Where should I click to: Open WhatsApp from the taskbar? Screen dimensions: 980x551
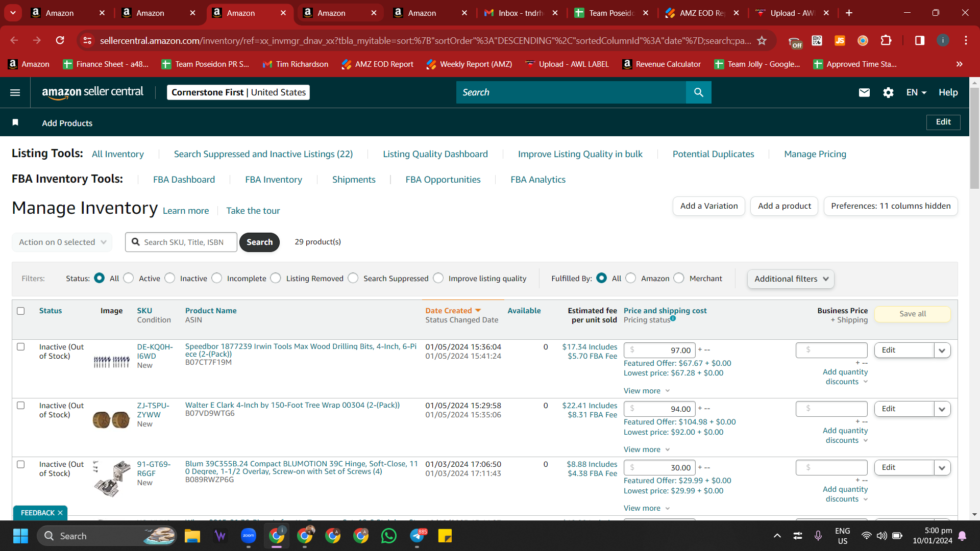pyautogui.click(x=389, y=536)
